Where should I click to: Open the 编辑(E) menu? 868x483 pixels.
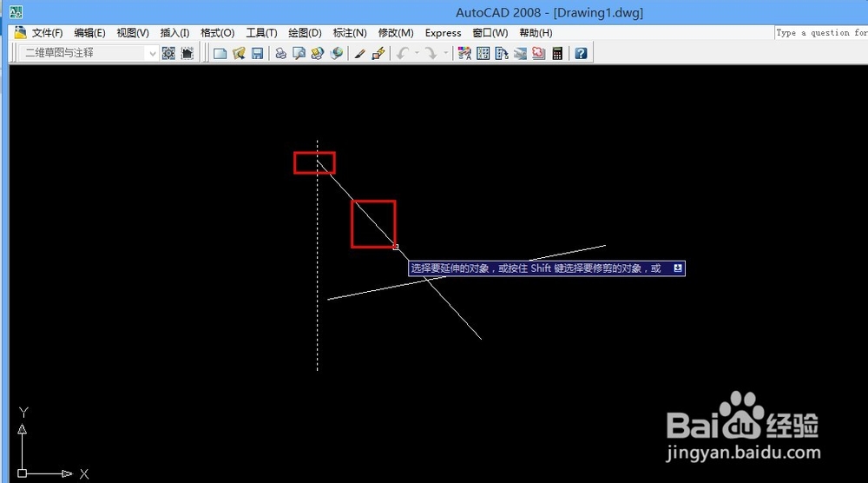click(89, 33)
